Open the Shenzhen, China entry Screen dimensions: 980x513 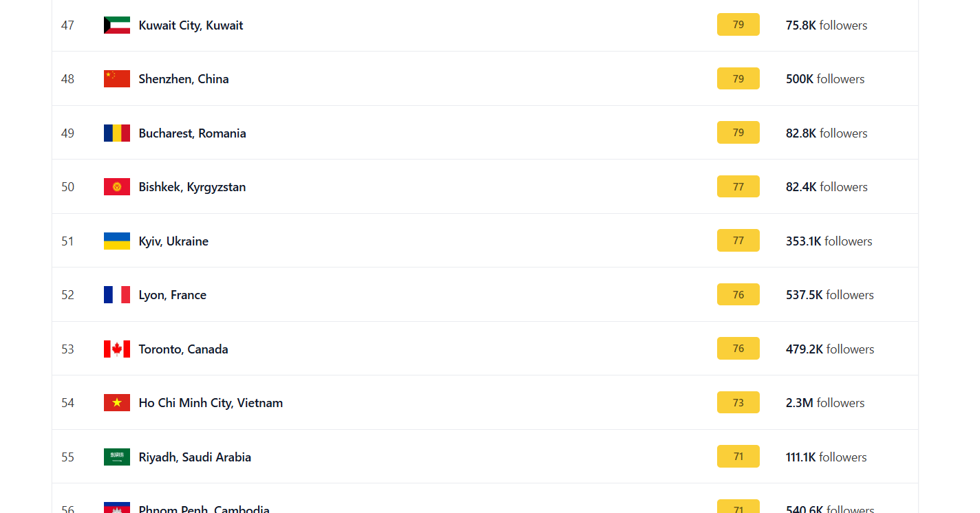tap(183, 79)
